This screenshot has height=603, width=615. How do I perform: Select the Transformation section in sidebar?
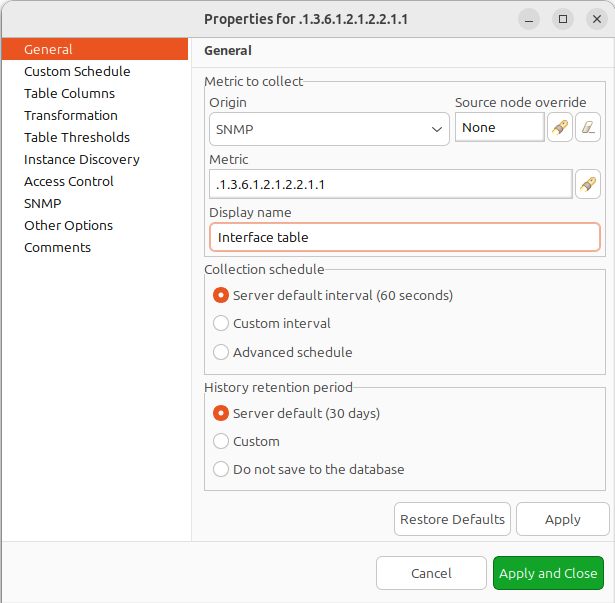pyautogui.click(x=70, y=116)
